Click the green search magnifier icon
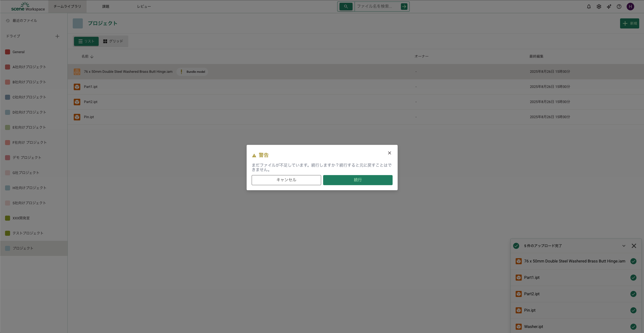The height and width of the screenshot is (333, 644). (346, 7)
